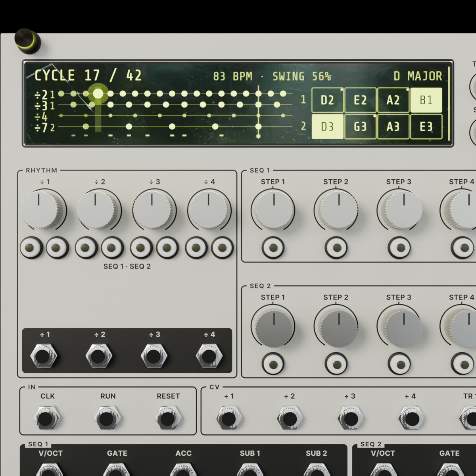Click the SEQ 1 STEP 4 knob

(460, 210)
